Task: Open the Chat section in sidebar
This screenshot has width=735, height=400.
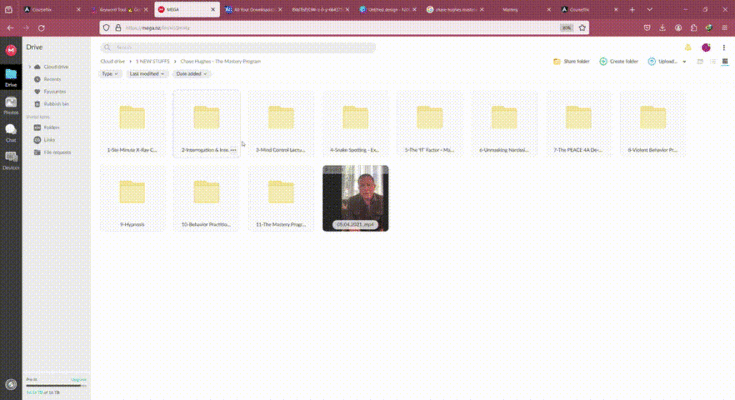Action: coord(11,131)
